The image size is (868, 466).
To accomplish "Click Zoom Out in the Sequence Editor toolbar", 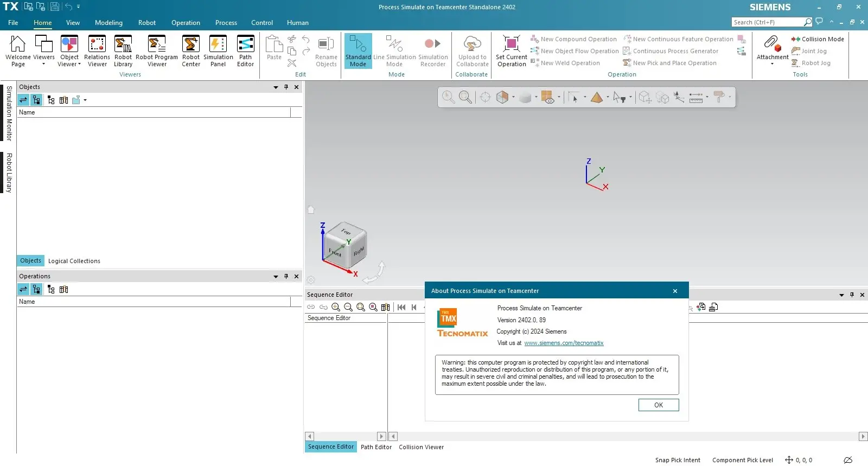I will point(348,307).
